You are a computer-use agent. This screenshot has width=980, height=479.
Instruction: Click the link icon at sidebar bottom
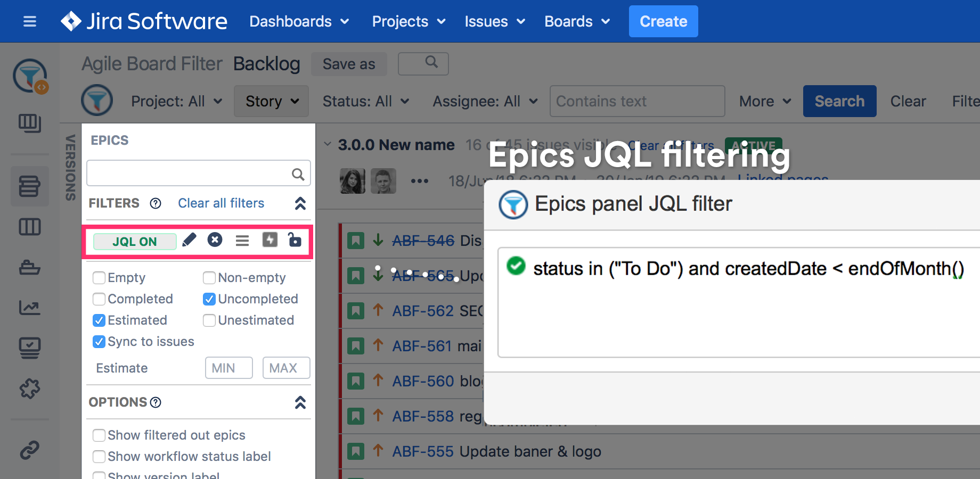[29, 450]
